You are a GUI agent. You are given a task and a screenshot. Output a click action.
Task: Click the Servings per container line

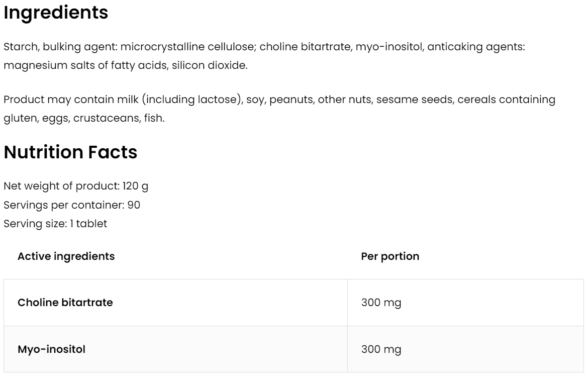pyautogui.click(x=72, y=205)
